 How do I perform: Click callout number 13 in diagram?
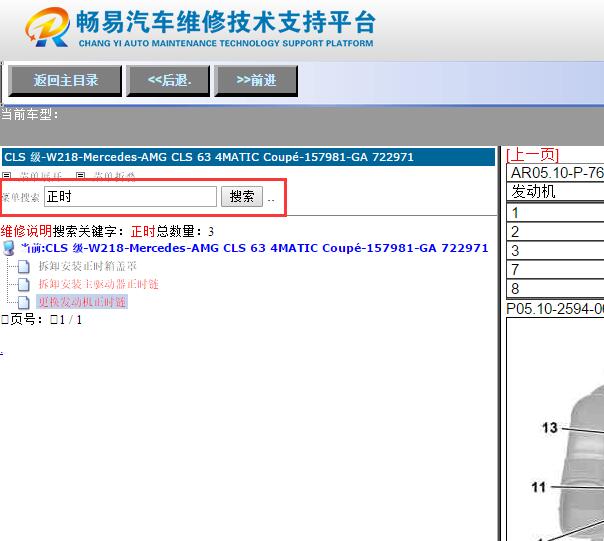click(550, 428)
